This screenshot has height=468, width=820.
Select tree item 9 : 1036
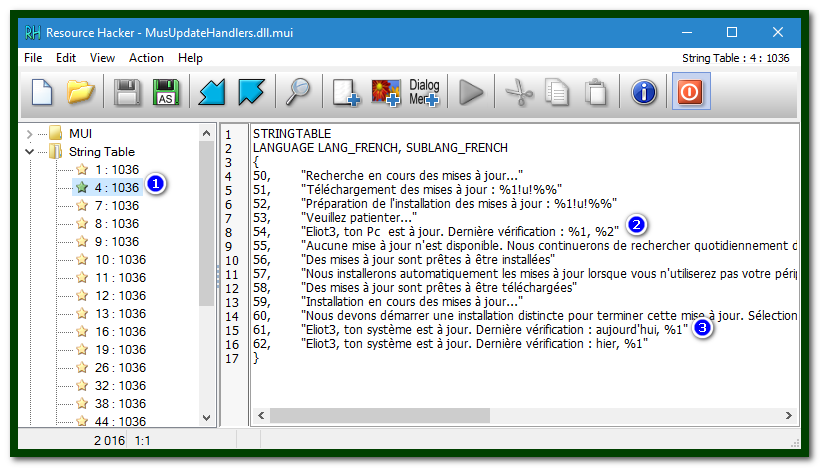point(117,242)
